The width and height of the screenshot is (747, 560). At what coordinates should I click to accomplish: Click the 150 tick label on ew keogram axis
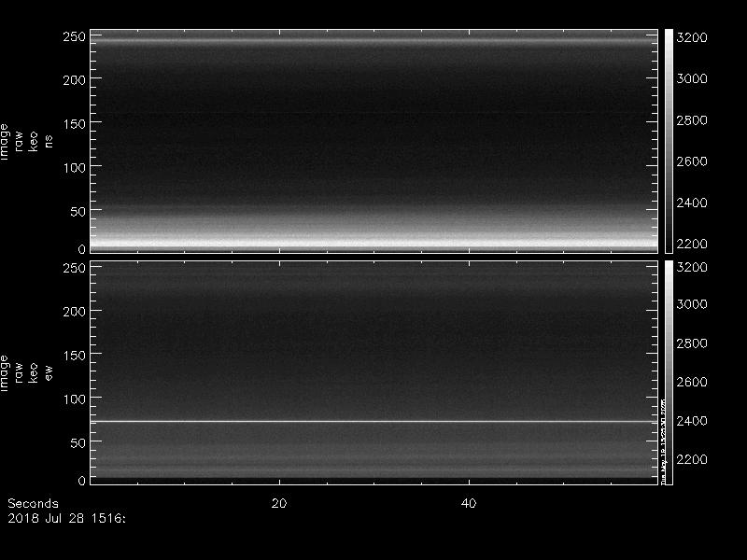75,356
